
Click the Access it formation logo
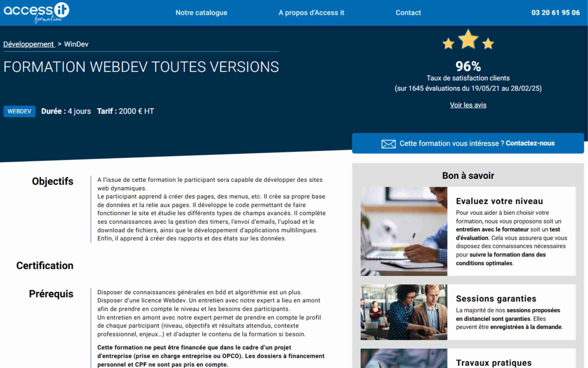click(x=36, y=12)
